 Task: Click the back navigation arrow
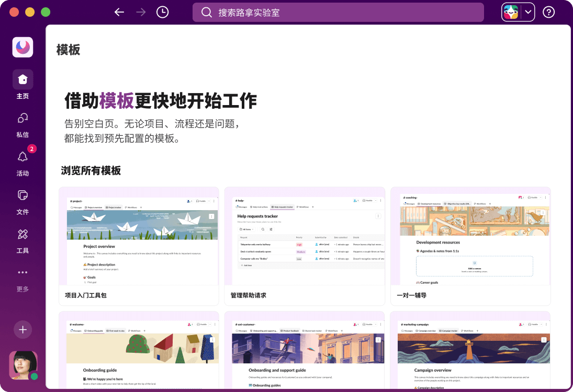119,11
